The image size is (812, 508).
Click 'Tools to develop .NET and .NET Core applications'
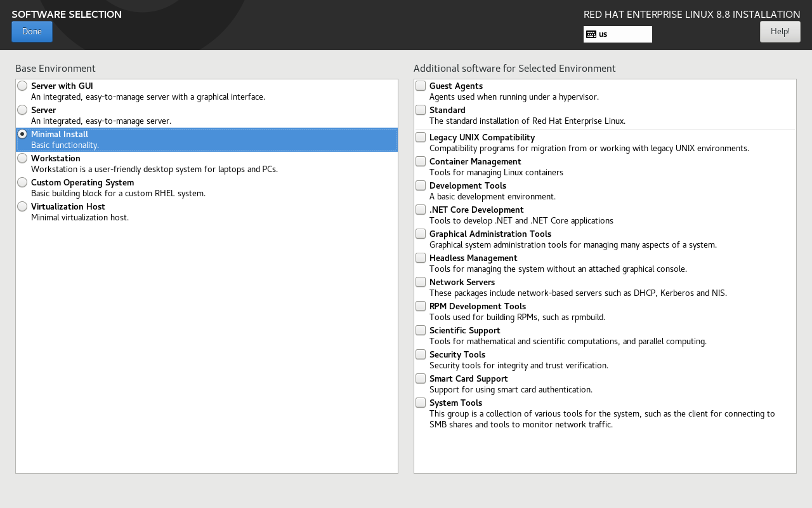[521, 221]
